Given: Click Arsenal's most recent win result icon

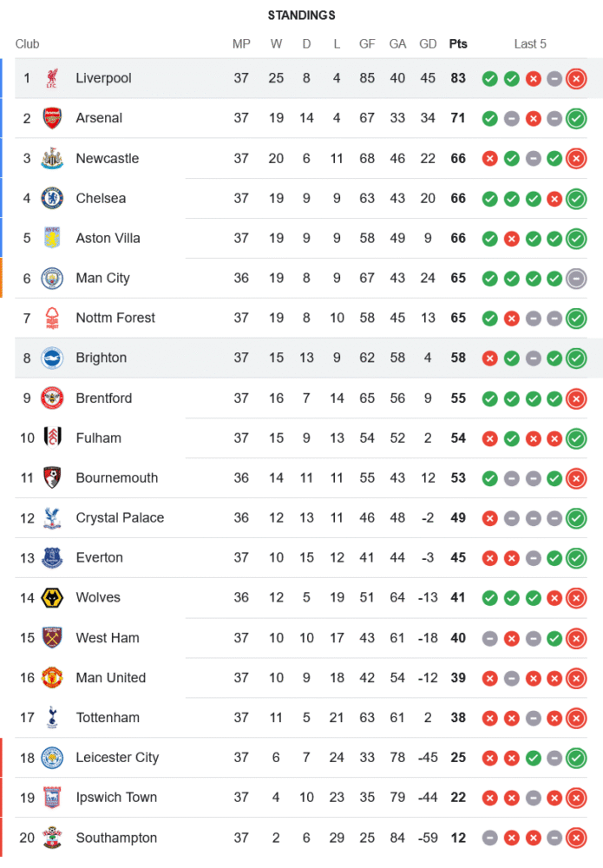Looking at the screenshot, I should (x=576, y=119).
